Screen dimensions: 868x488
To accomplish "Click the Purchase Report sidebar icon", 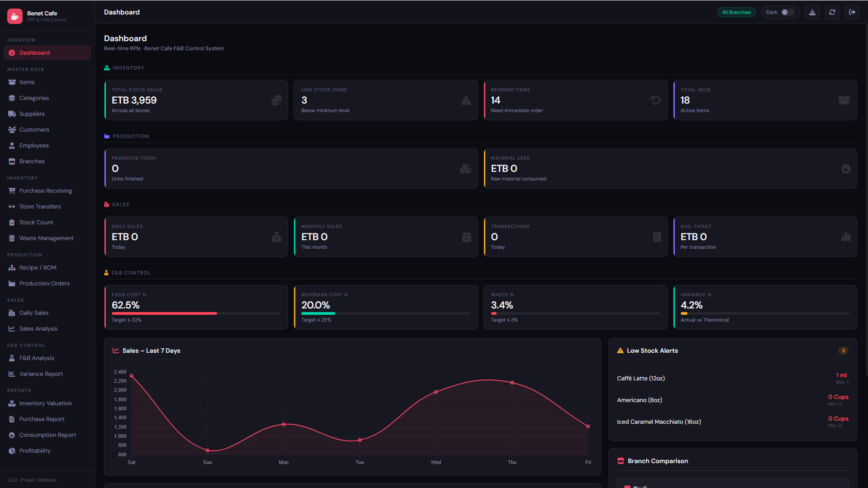I will click(12, 419).
